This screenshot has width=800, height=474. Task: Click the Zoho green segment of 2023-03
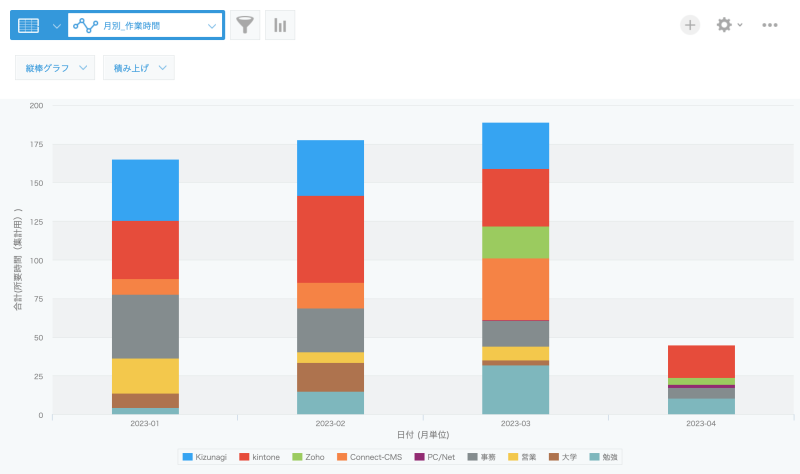click(516, 242)
